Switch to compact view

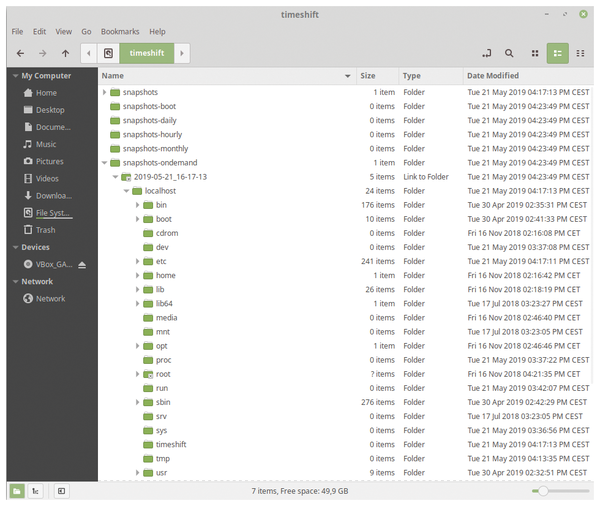(581, 53)
